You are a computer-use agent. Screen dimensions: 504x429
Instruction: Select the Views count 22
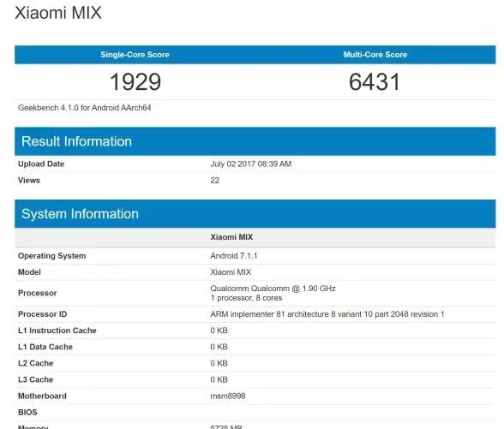pyautogui.click(x=214, y=180)
